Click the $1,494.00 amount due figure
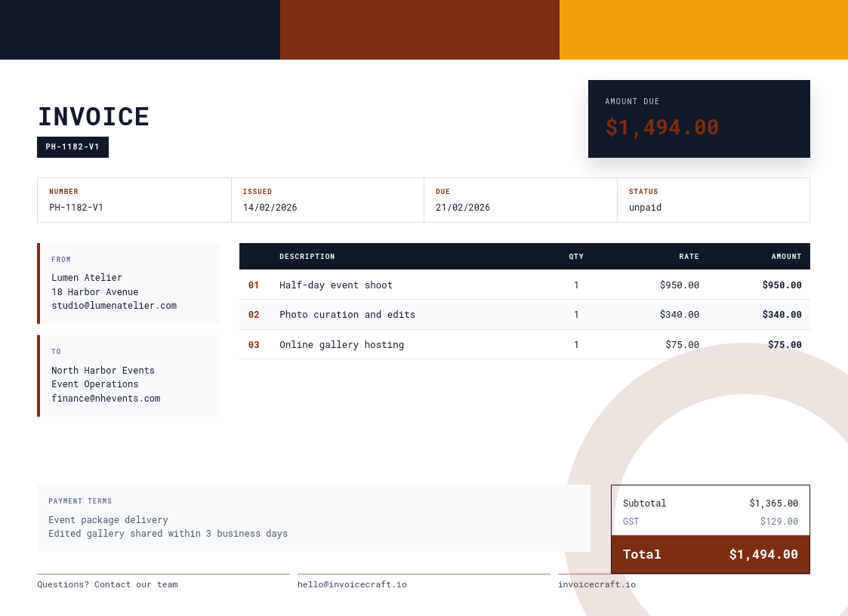 [662, 128]
